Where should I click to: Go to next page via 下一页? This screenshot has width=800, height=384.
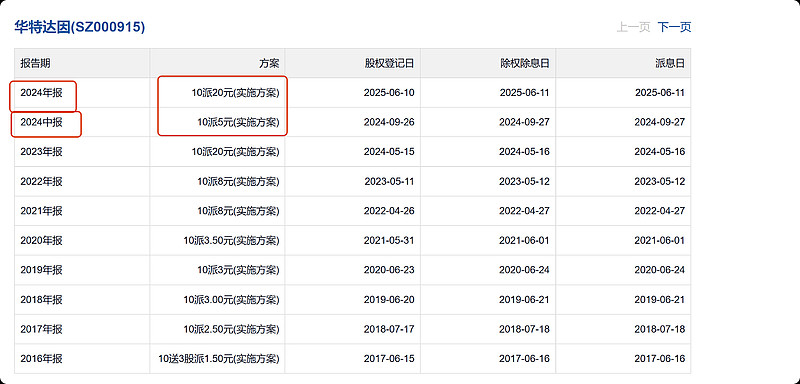[x=674, y=27]
